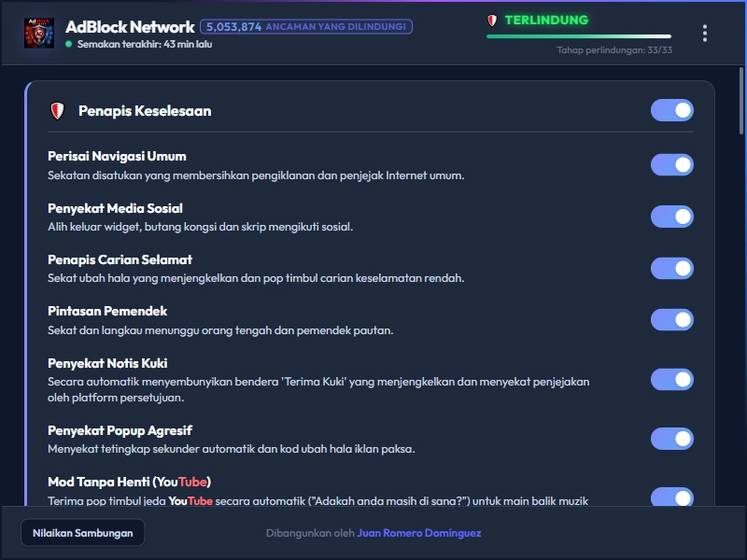Viewport: 747px width, 560px height.
Task: Disable Penyekat Popup Agresif toggle
Action: pos(671,439)
